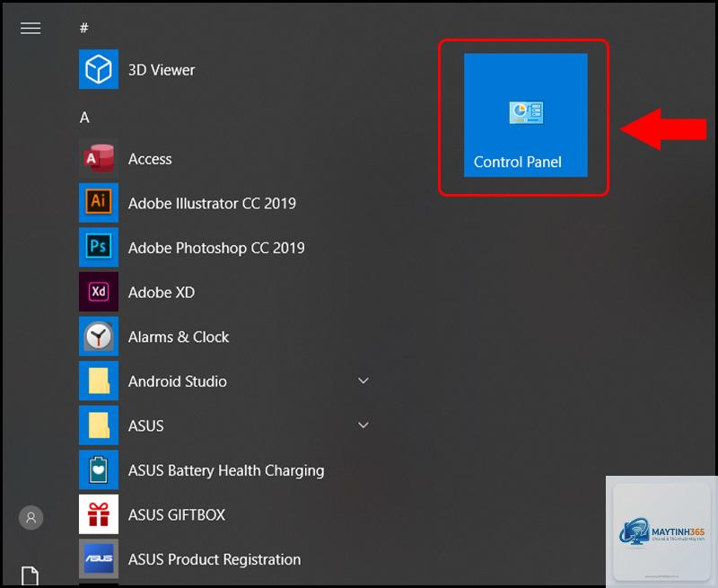The height and width of the screenshot is (588, 718).
Task: Launch Access from its icon
Action: click(99, 159)
